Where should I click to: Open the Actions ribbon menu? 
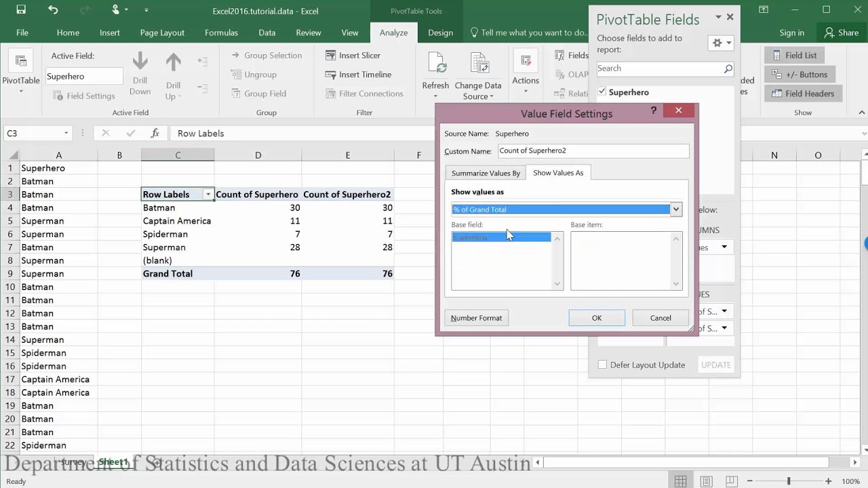pos(526,71)
